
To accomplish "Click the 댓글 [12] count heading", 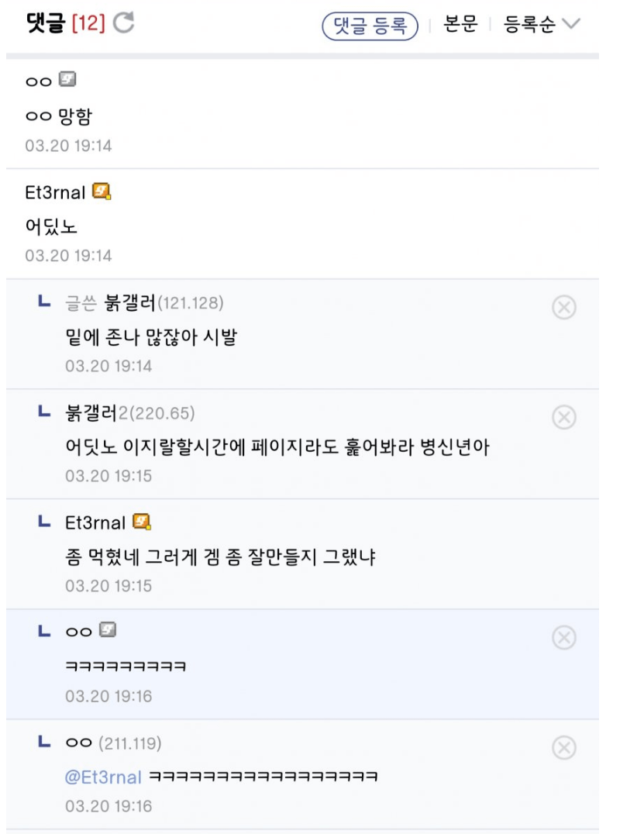I will pos(66,24).
